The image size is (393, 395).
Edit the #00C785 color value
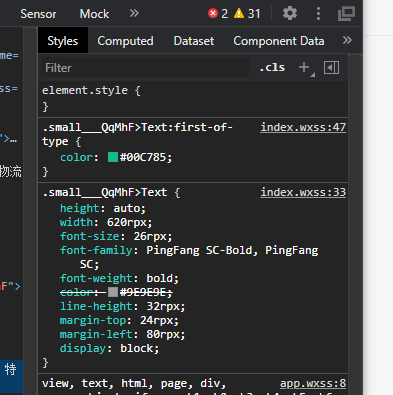click(143, 157)
